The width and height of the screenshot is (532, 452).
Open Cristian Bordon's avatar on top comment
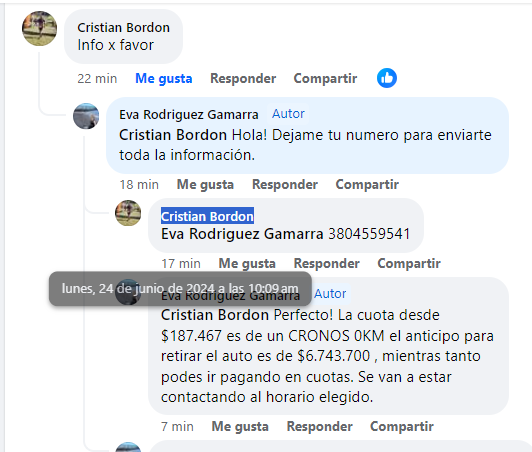(39, 29)
